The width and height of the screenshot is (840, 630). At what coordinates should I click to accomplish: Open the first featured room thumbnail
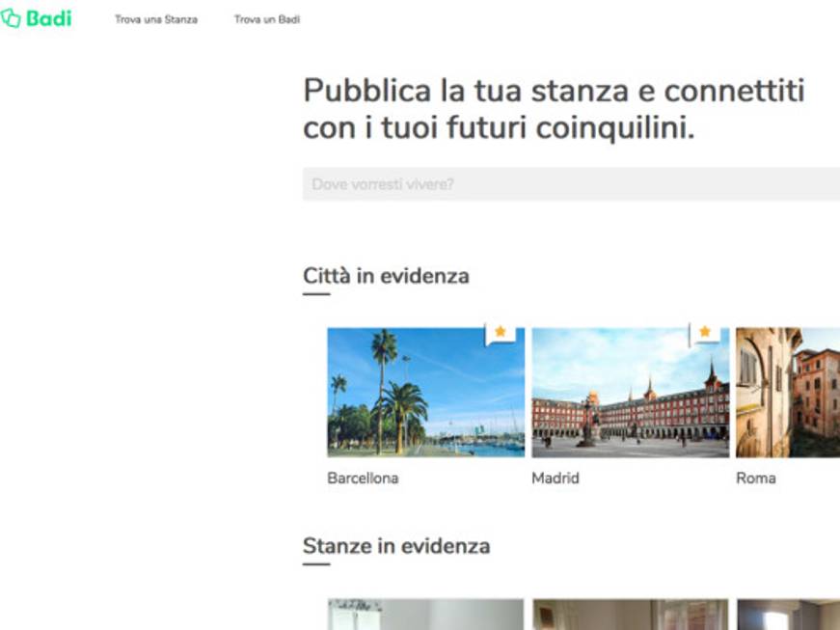point(425,615)
